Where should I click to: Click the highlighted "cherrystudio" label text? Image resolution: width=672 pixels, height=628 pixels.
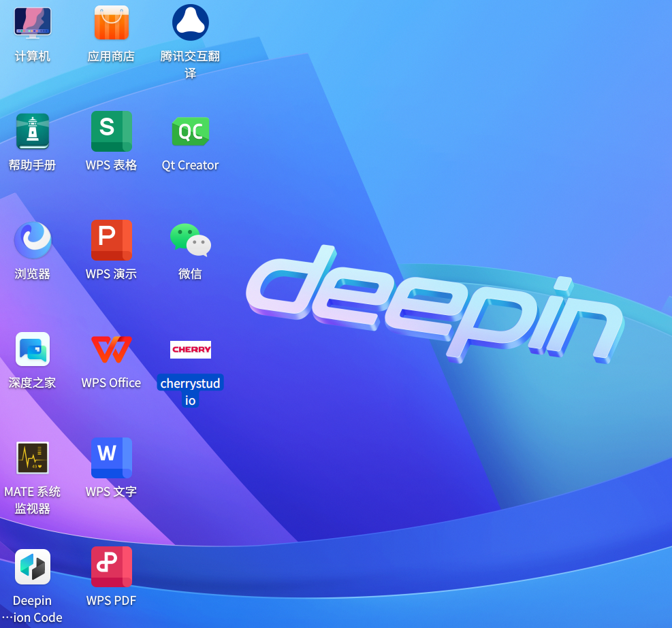tap(190, 391)
